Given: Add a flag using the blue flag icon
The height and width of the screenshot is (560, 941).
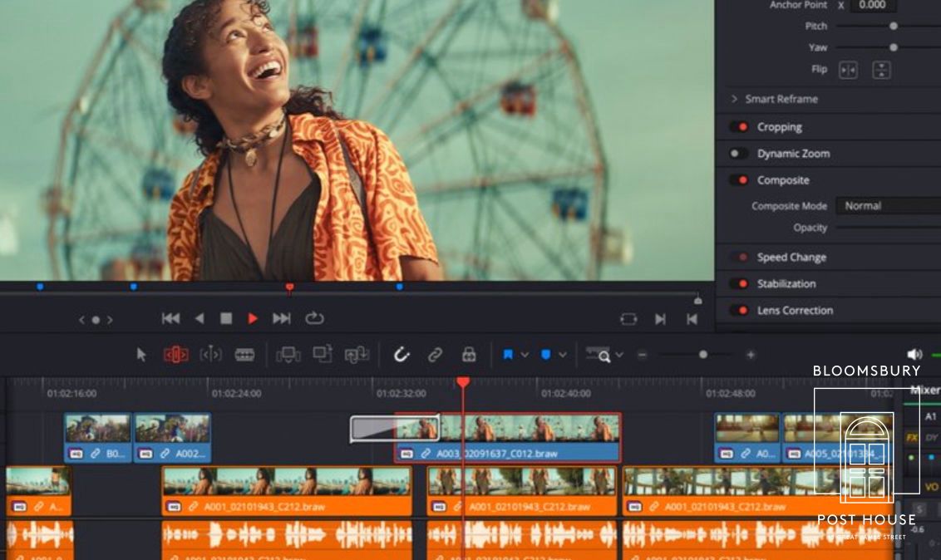Looking at the screenshot, I should point(509,354).
